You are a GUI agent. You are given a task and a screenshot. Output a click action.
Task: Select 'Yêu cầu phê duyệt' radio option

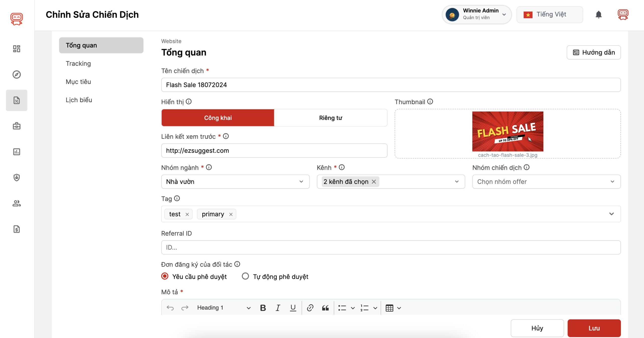coord(165,276)
